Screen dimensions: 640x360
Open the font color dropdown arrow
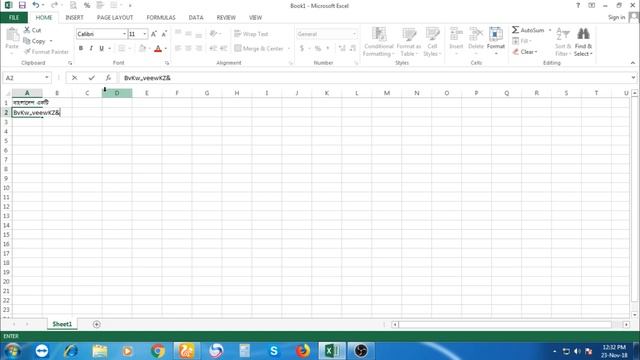click(x=166, y=49)
